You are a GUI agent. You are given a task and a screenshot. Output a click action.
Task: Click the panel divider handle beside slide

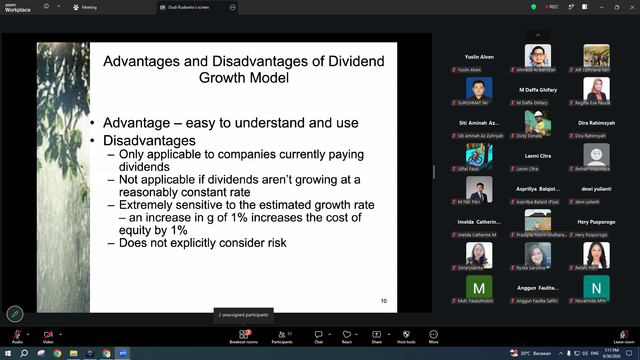click(x=434, y=172)
